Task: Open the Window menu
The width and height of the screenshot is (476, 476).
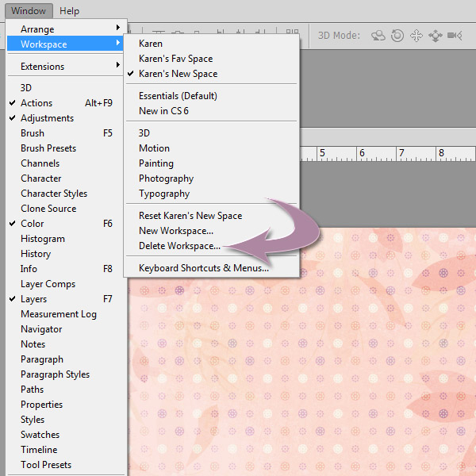Action: pos(29,11)
